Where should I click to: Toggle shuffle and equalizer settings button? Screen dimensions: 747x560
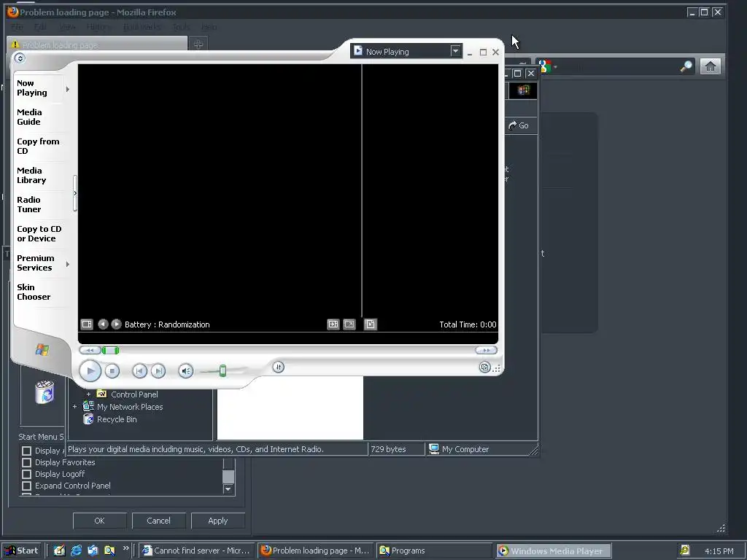click(278, 367)
